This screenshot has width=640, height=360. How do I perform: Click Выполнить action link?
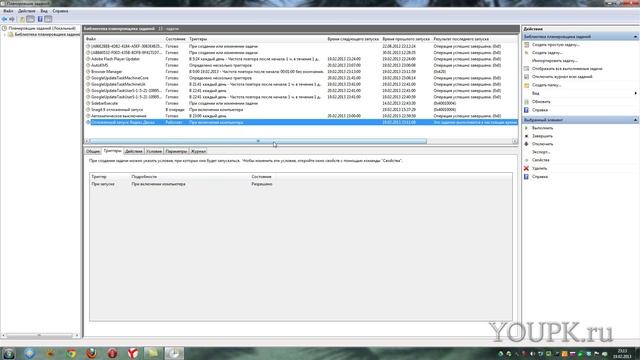[x=542, y=128]
